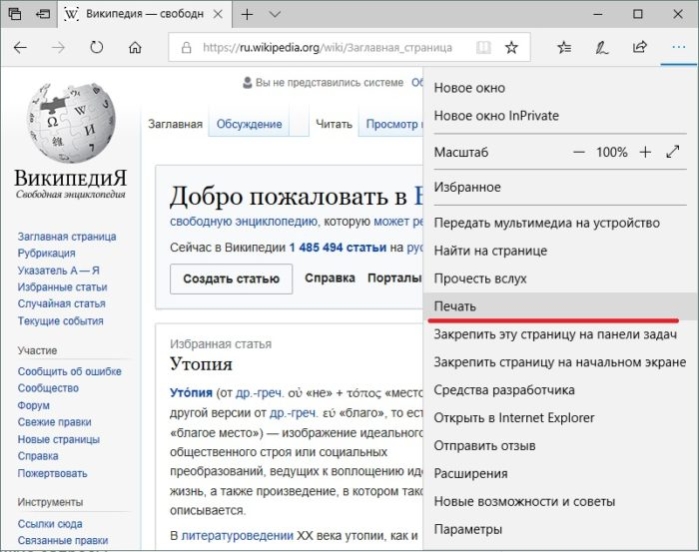Open Новые страницы link

pyautogui.click(x=58, y=440)
